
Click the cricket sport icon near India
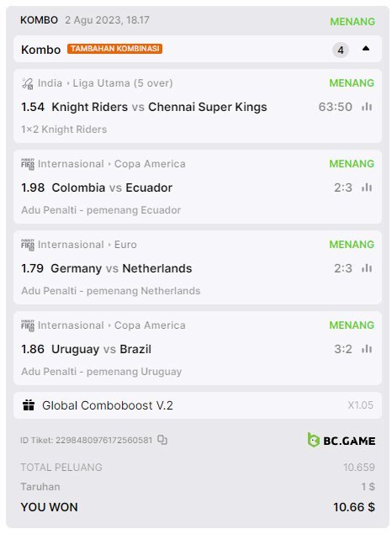tap(28, 83)
